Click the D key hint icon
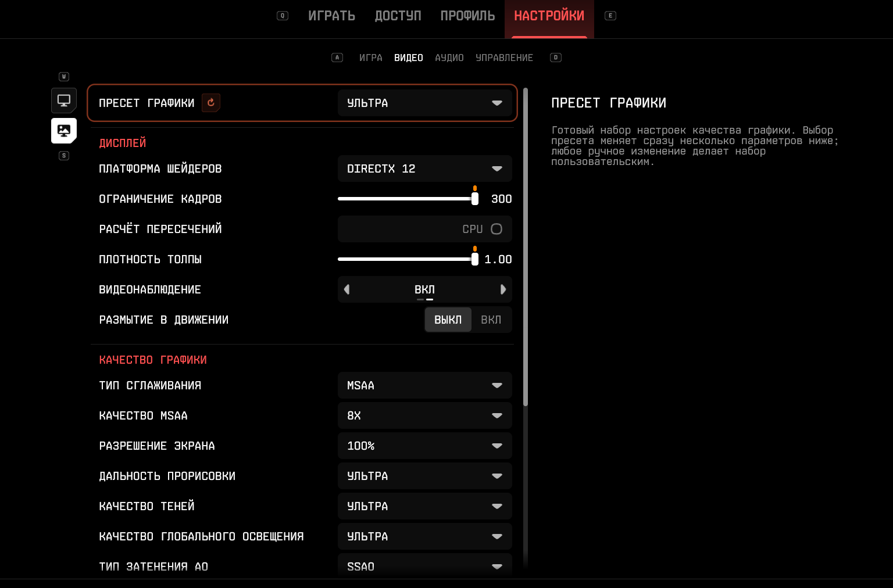 click(556, 58)
